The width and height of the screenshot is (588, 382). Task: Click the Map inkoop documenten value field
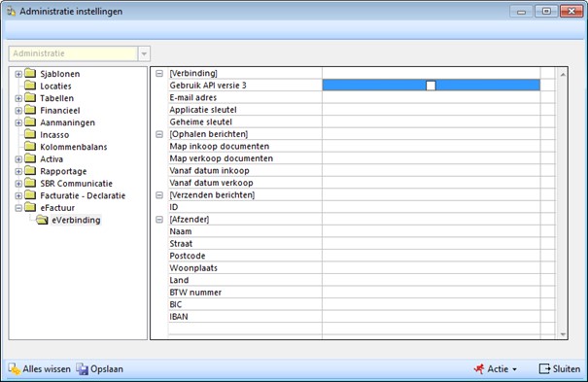[432, 146]
